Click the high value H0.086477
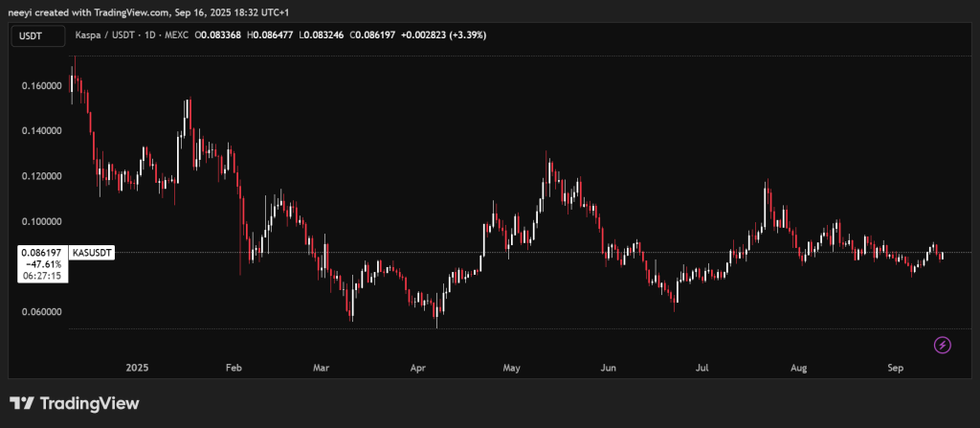Image resolution: width=980 pixels, height=428 pixels. pos(270,35)
